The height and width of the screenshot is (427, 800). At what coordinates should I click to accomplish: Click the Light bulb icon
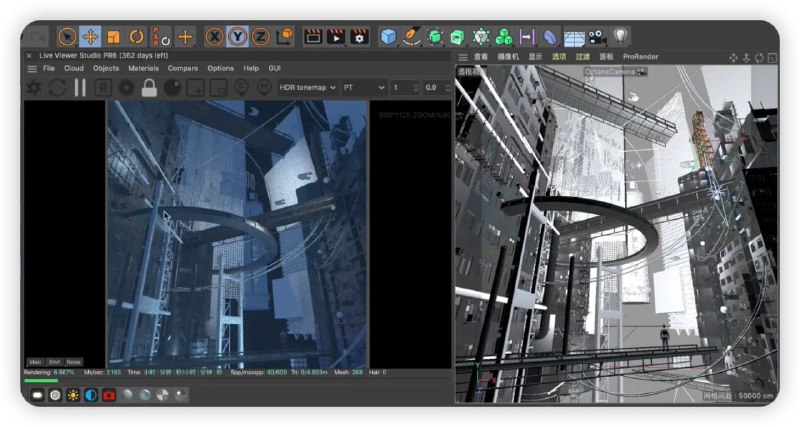click(x=621, y=37)
